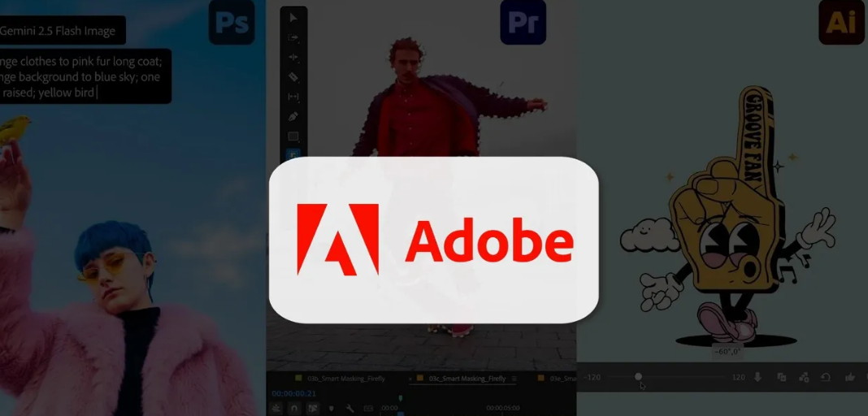Screen dimensions: 868x416
Task: Close the 03c_Smart Masking_Firefly tab
Action: pyautogui.click(x=410, y=379)
